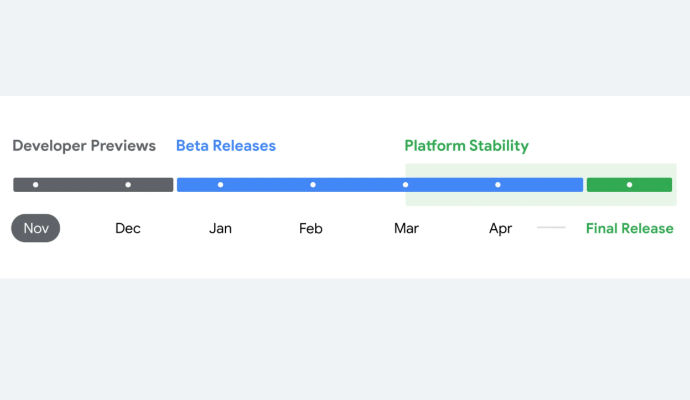
Task: Click the November dot on gray bar
Action: (36, 185)
